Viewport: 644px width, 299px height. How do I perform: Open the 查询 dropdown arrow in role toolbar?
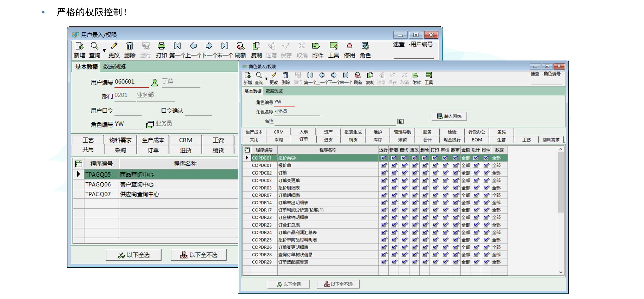(x=266, y=79)
